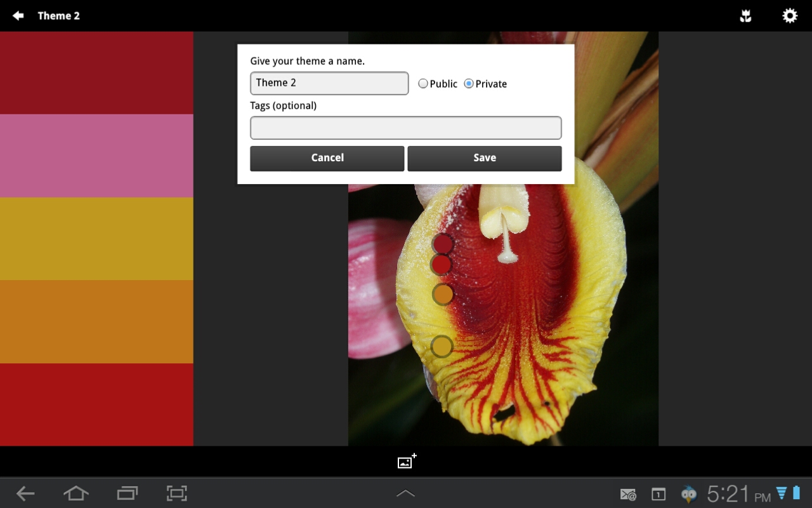Tap the Theme 2 title in top bar
812x508 pixels.
(x=58, y=16)
